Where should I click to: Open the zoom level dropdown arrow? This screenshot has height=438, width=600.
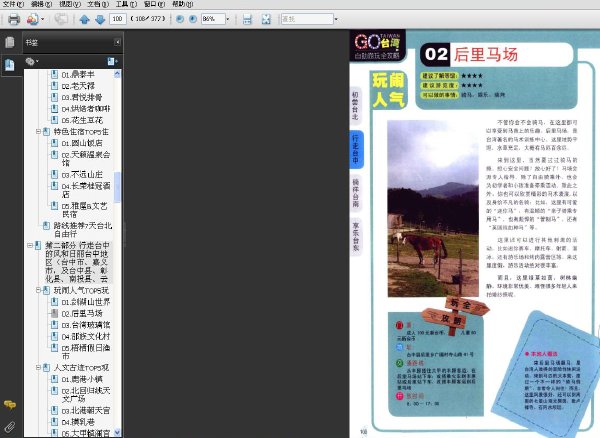pyautogui.click(x=228, y=19)
